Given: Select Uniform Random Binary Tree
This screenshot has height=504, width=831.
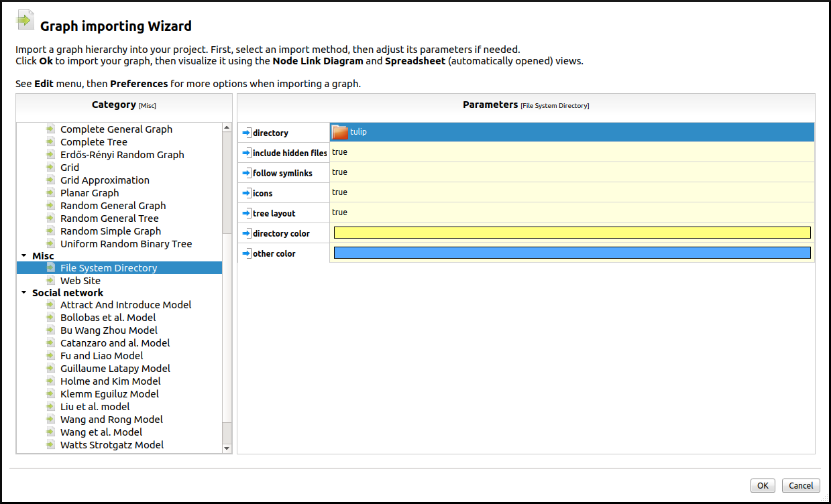Looking at the screenshot, I should coord(125,244).
